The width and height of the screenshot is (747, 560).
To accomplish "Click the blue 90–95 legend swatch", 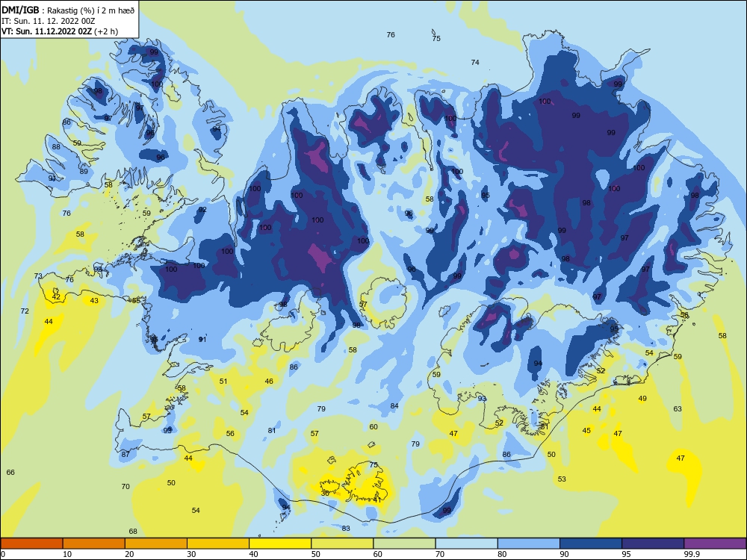I will [x=591, y=544].
